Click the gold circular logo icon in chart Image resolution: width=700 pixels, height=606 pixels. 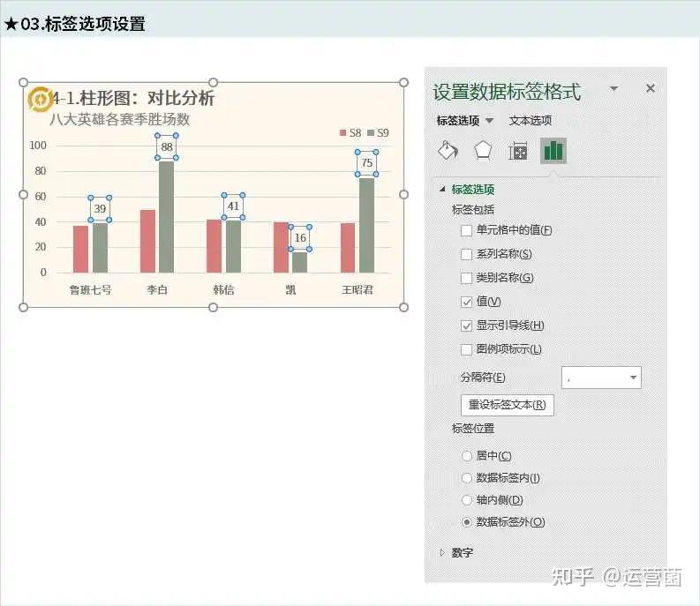[41, 99]
